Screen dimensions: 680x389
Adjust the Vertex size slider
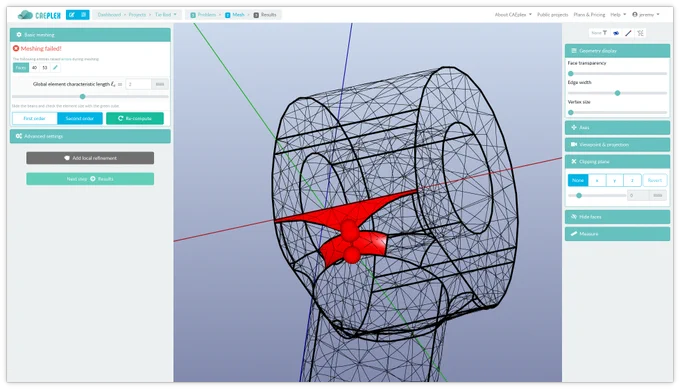coord(571,113)
